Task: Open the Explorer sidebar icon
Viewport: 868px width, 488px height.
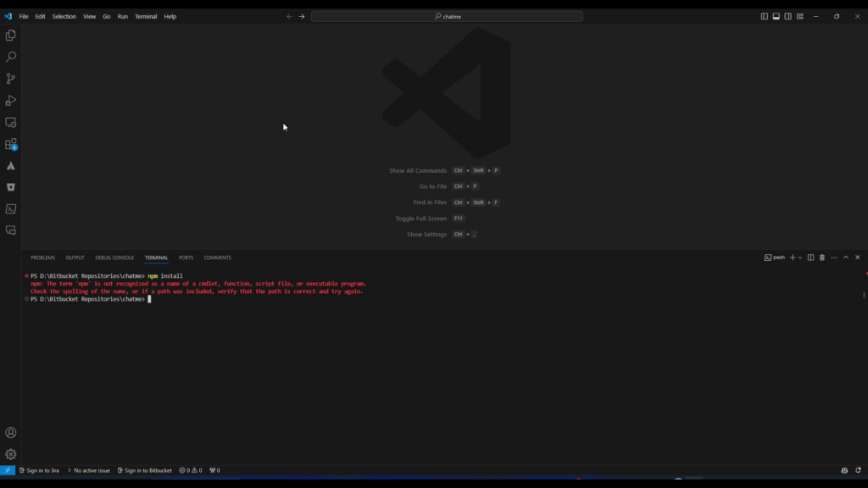Action: [10, 35]
